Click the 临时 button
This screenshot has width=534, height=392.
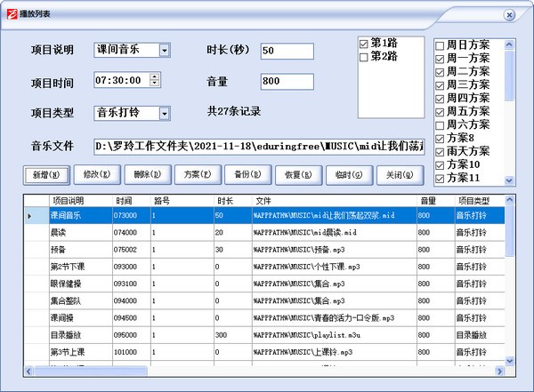pyautogui.click(x=349, y=174)
